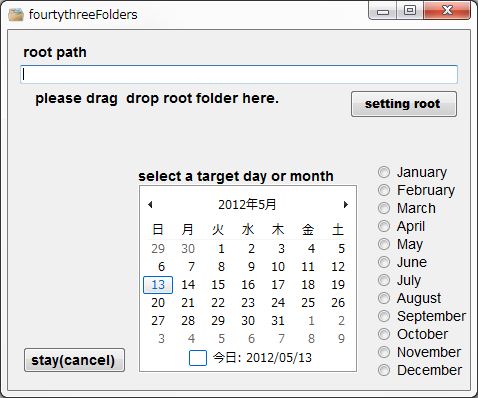Choose December as target month
The image size is (478, 398).
click(384, 370)
